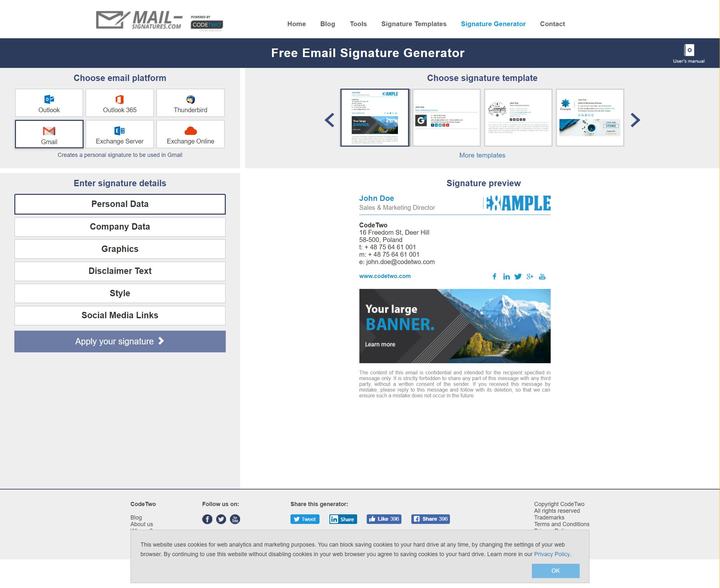
Task: Click Apply your signature button
Action: (x=120, y=342)
